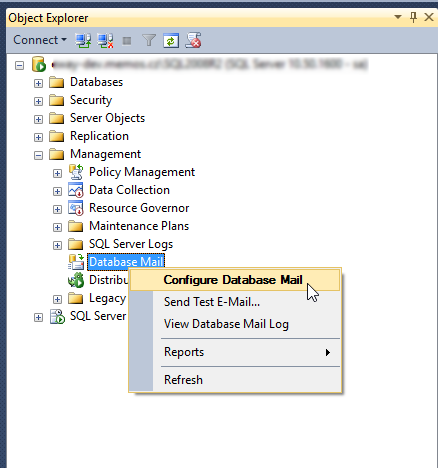Click the Maintenance Plans folder icon
Viewport: 438px width, 468px height.
(76, 226)
